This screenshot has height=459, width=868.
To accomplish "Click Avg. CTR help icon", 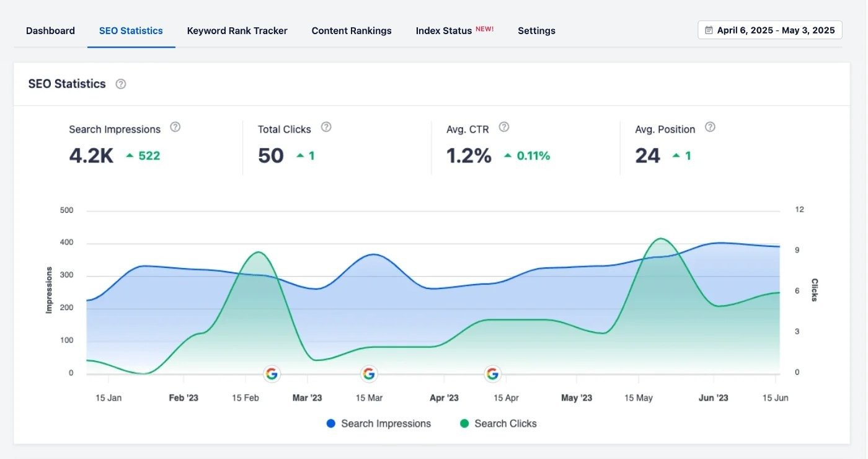I will (504, 127).
